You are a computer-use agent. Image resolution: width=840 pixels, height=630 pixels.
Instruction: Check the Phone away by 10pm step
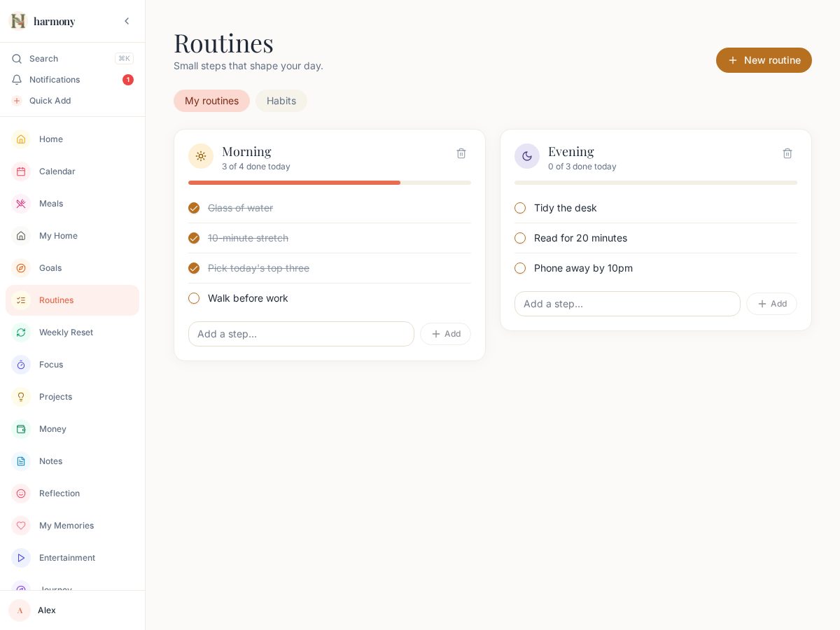[x=520, y=268]
